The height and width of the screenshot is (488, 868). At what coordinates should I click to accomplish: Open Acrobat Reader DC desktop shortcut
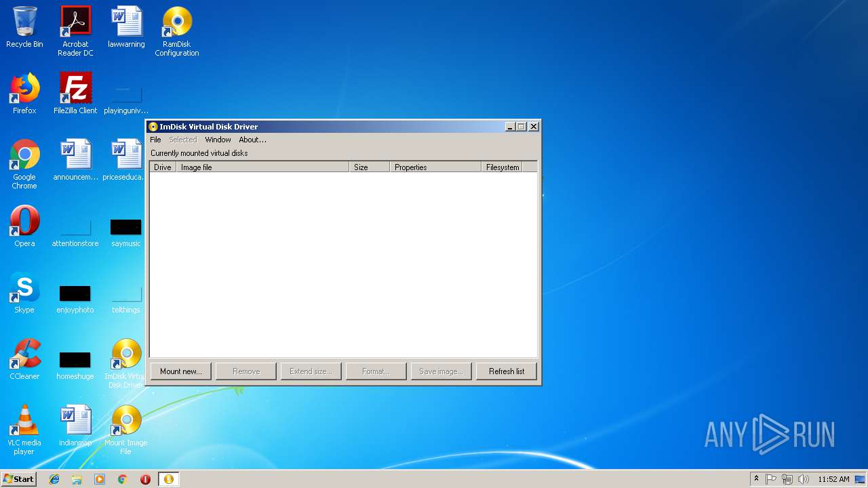pyautogui.click(x=75, y=31)
